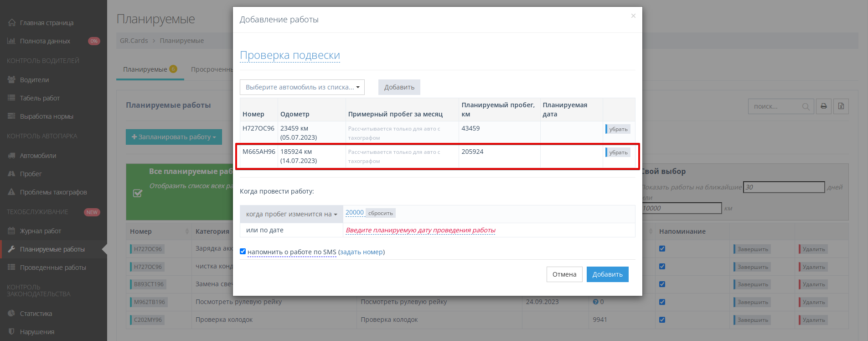Toggle reminder checkbox for Посмотреть рулевую рейку row
The width and height of the screenshot is (868, 341).
662,302
